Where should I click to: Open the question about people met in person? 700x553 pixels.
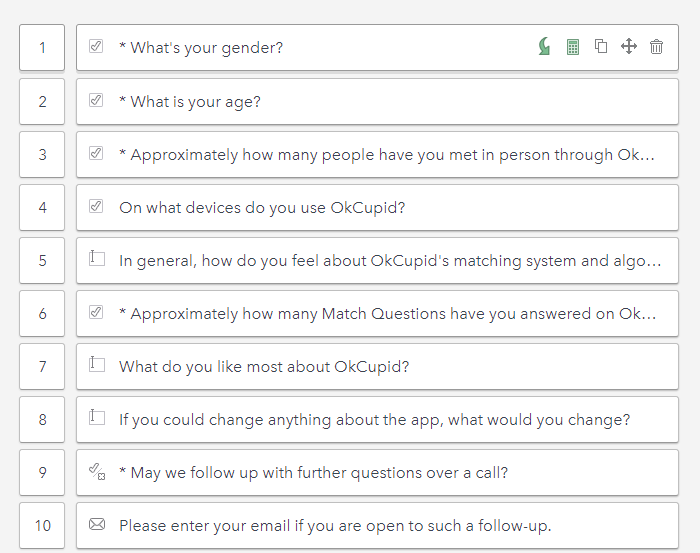(x=377, y=154)
